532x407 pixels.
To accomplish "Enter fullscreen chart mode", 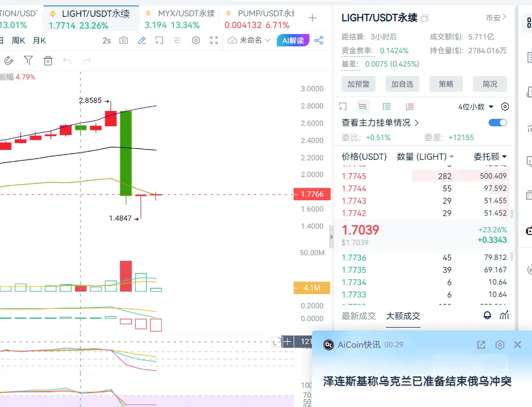I will [x=214, y=40].
